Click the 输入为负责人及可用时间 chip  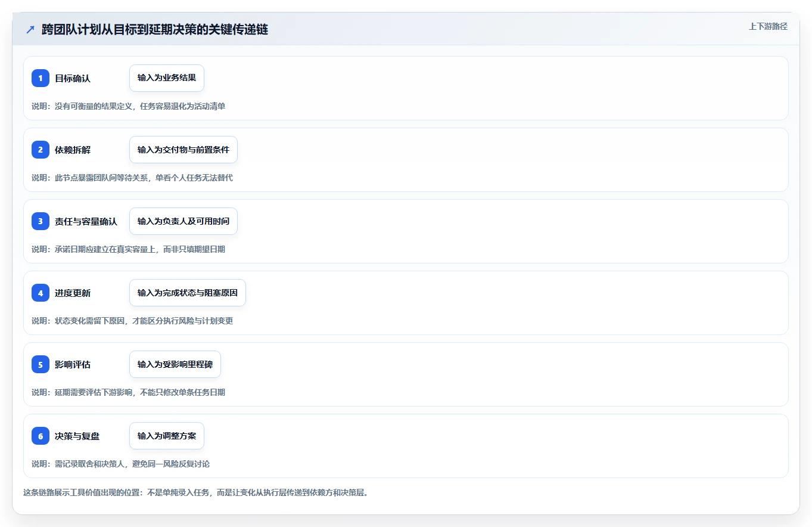183,221
